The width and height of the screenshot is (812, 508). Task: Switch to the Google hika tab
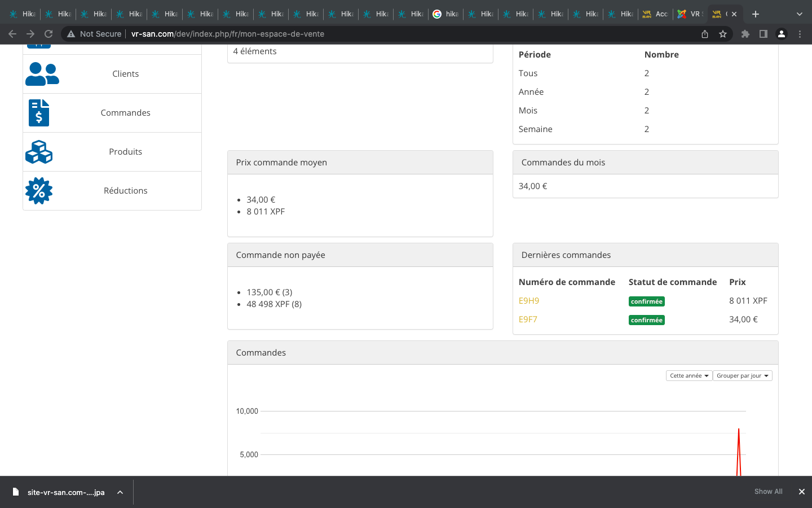[445, 14]
